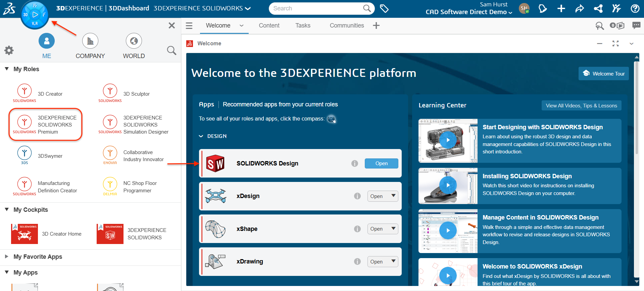Open the notifications icon in top bar
Viewport: 644px width, 291px height.
[x=543, y=8]
